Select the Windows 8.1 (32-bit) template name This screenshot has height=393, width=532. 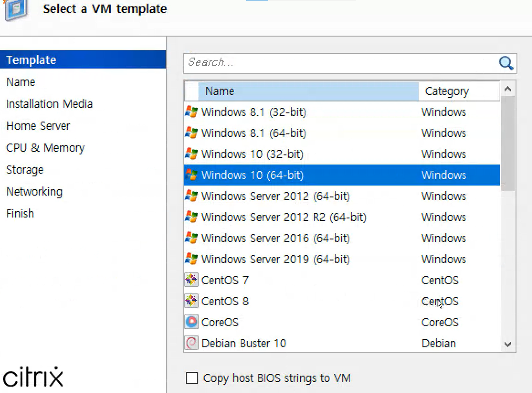point(254,112)
